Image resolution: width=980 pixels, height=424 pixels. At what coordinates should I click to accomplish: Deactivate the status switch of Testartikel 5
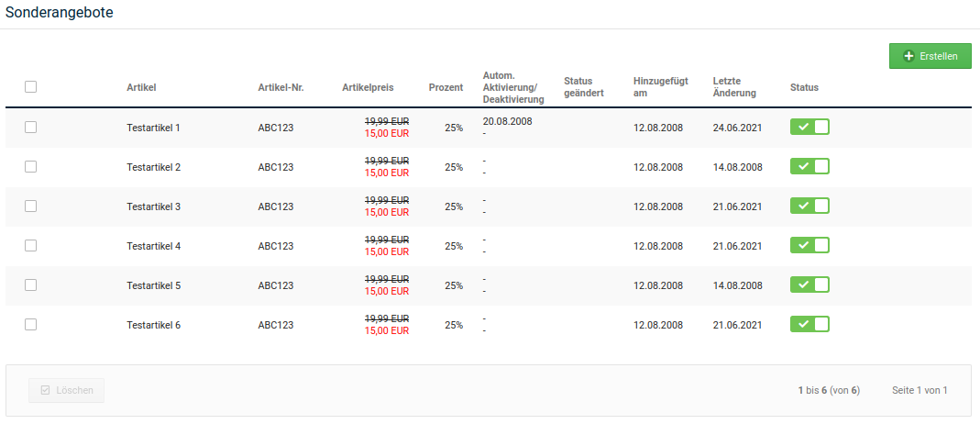point(809,285)
